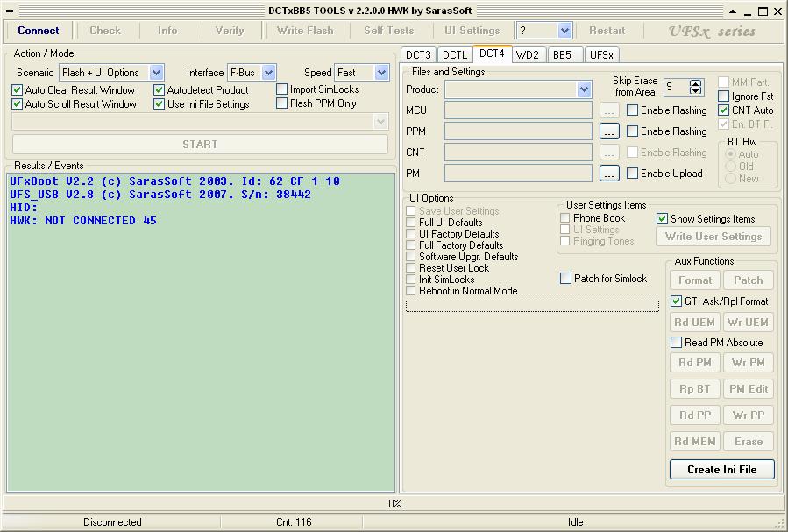This screenshot has height=532, width=788.
Task: Check Enable Upload for PM
Action: click(633, 174)
